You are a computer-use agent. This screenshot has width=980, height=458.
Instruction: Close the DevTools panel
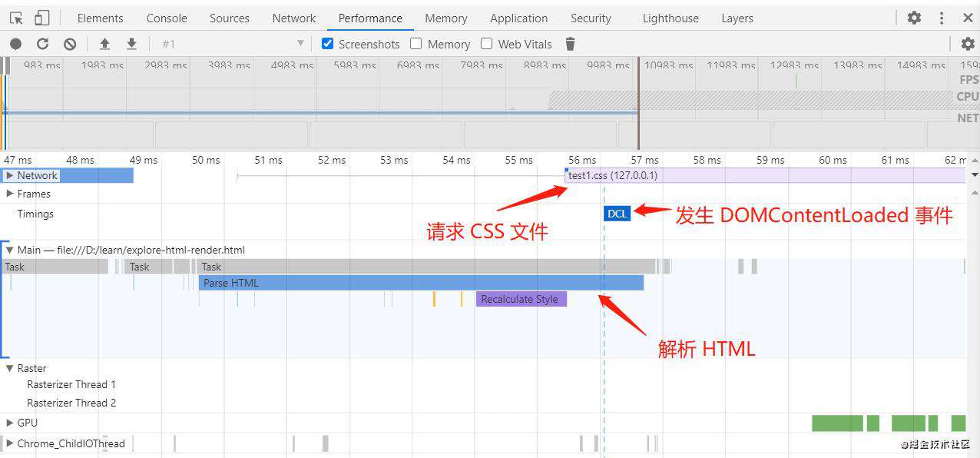(x=968, y=18)
